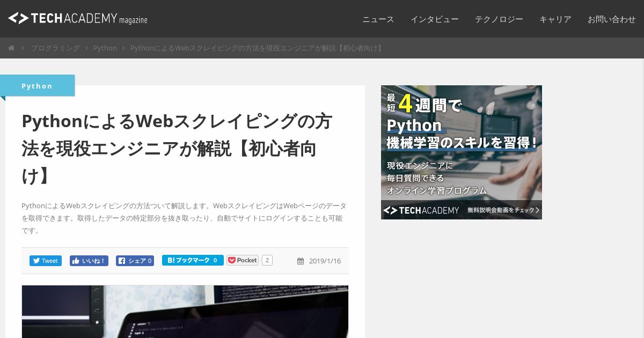The image size is (644, 338).
Task: Follow the プログラミング breadcrumb link
Action: pyautogui.click(x=55, y=48)
